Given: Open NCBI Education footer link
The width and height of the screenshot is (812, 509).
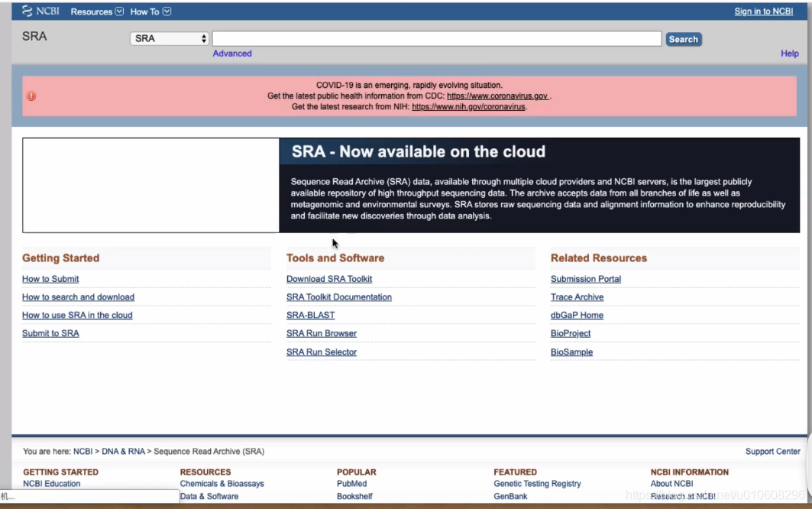Looking at the screenshot, I should [x=52, y=484].
